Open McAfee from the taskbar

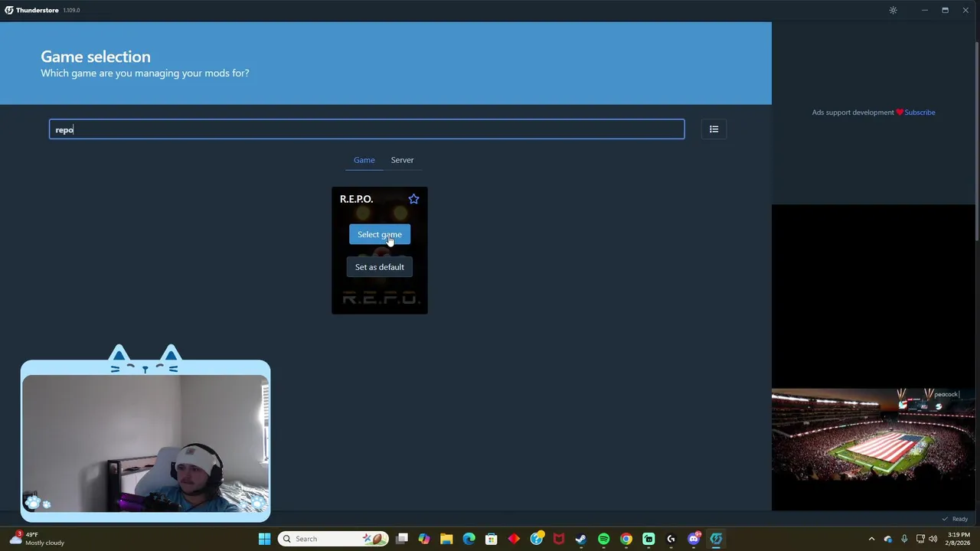[x=559, y=539]
